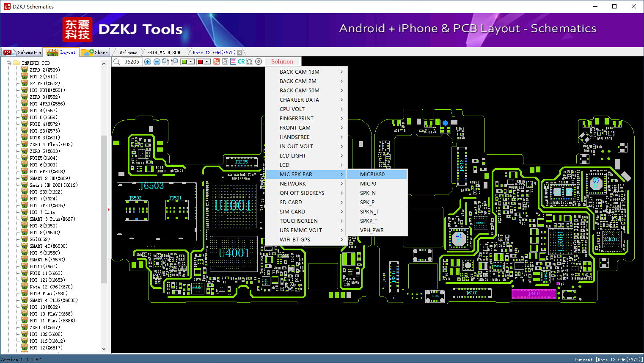644x363 pixels.
Task: Select the green color swatch
Action: (184, 62)
